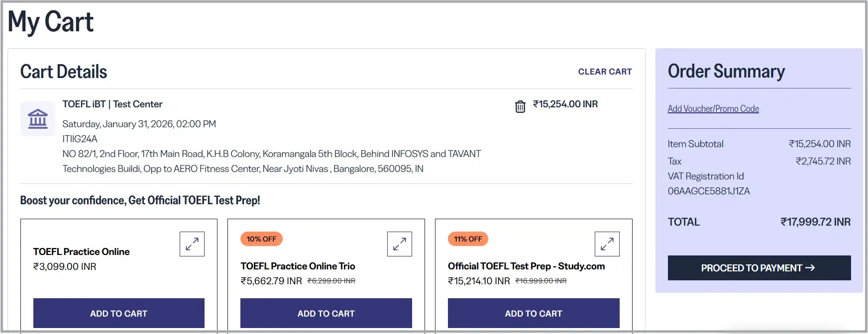Add Official TOEFL Test Prep to cart
868x334 pixels.
pos(533,313)
